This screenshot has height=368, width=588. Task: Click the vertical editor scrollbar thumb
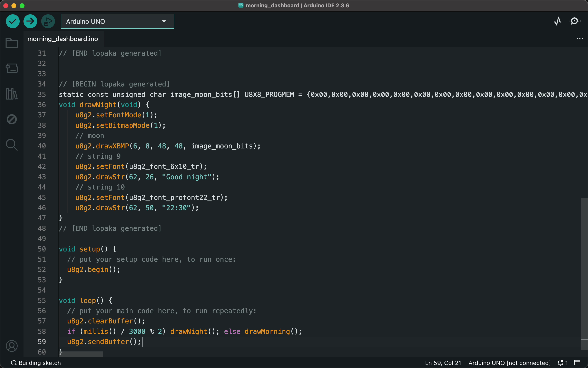click(x=584, y=274)
